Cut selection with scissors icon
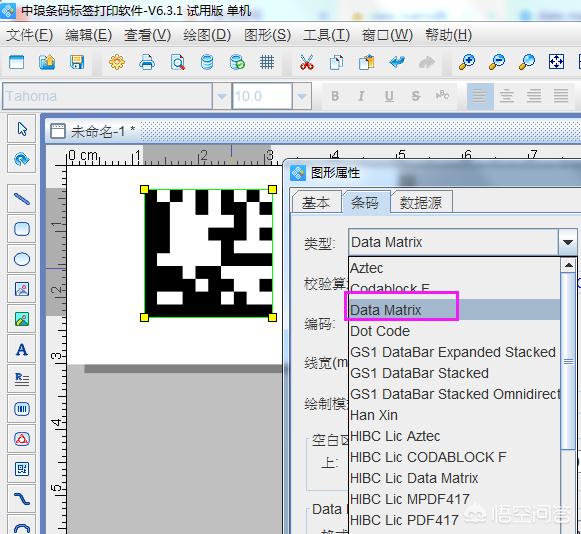 point(307,62)
